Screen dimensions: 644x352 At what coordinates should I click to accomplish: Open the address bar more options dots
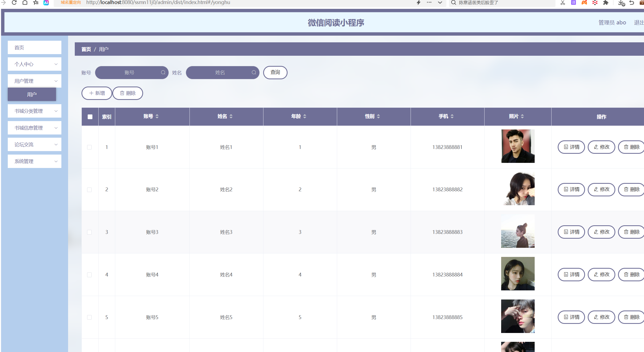coord(429,2)
